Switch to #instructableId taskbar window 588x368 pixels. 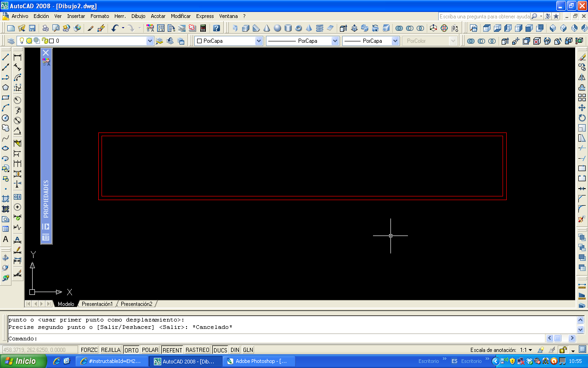click(112, 361)
